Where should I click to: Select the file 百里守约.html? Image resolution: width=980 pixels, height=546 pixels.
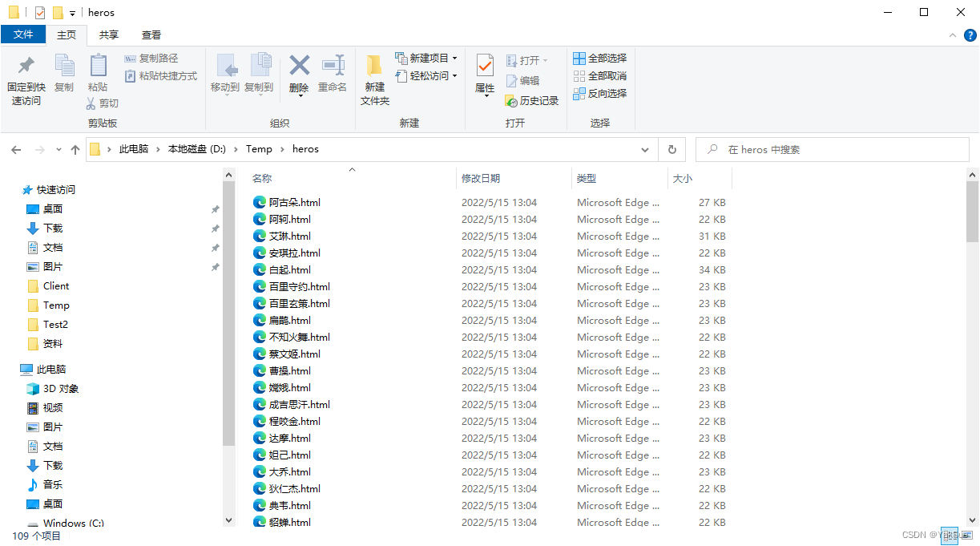click(x=300, y=287)
